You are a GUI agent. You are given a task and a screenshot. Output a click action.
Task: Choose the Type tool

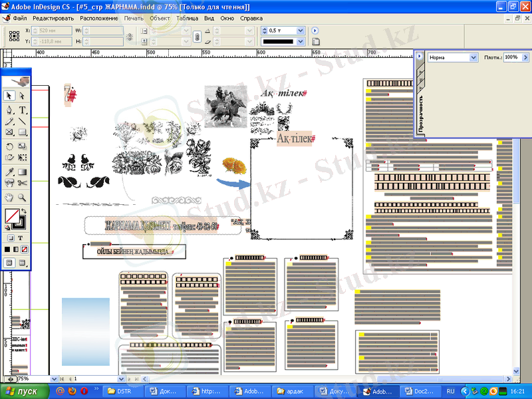[x=22, y=110]
